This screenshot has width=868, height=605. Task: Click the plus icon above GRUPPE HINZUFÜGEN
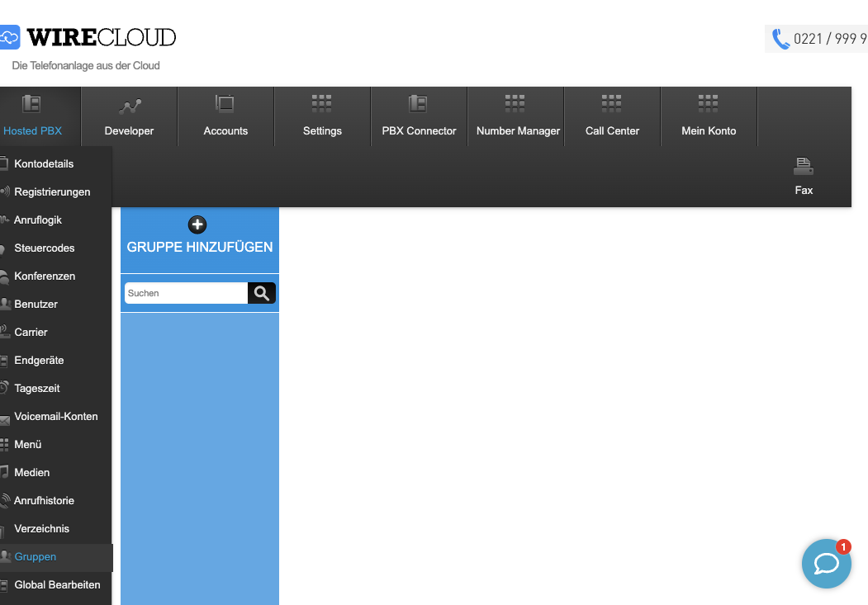tap(197, 224)
